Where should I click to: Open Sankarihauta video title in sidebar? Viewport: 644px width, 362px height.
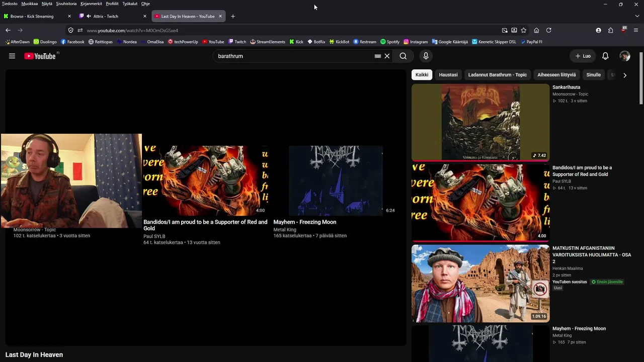point(567,87)
